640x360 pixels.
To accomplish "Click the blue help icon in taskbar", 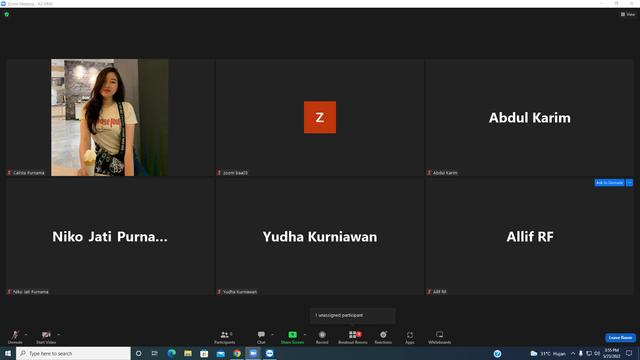I will 497,353.
